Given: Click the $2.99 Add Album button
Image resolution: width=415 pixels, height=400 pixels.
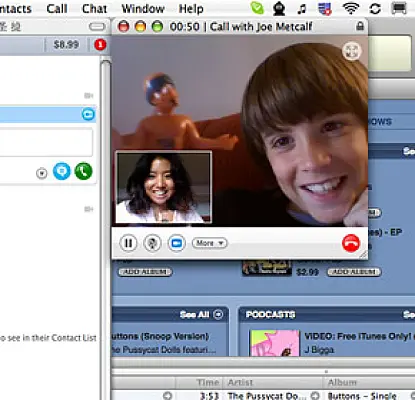Looking at the screenshot, I should pyautogui.click(x=354, y=272).
